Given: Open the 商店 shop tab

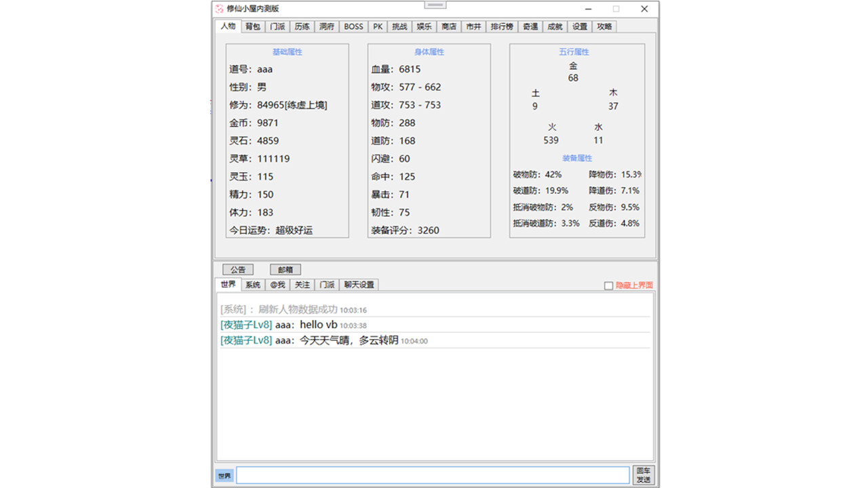Looking at the screenshot, I should pos(448,26).
